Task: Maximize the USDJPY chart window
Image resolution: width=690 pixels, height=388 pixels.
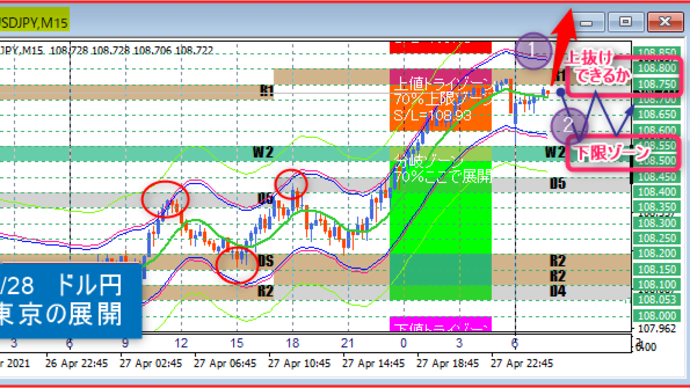Action: (x=625, y=22)
